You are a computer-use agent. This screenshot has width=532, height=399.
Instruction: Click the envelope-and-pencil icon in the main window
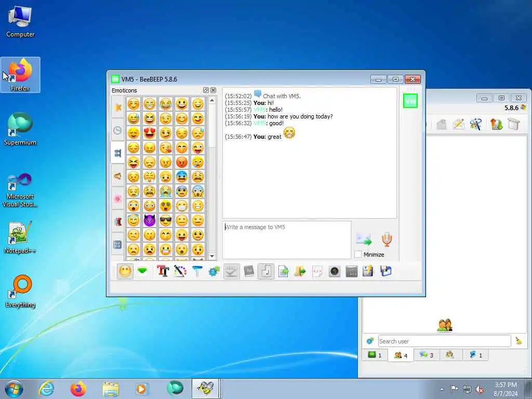click(458, 124)
